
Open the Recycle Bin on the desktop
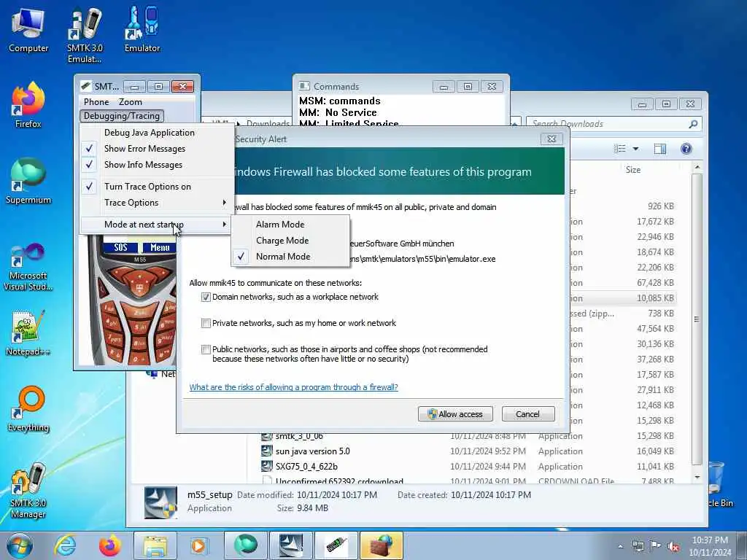coord(719,484)
